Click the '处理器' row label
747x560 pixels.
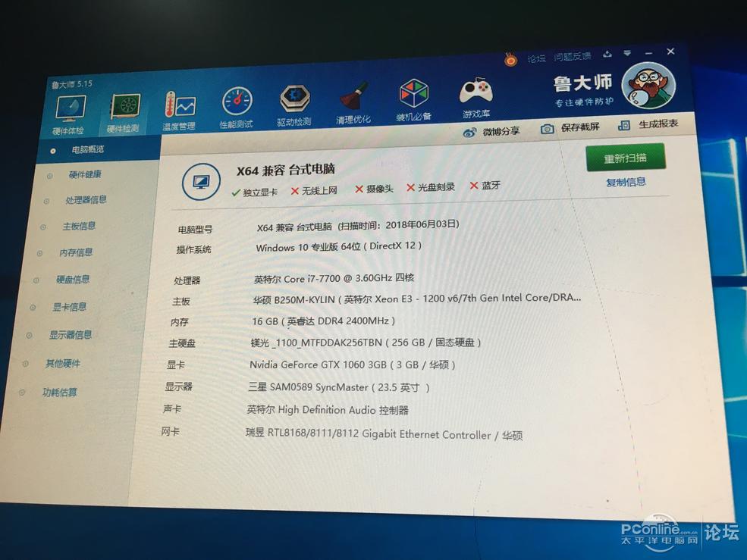click(x=187, y=280)
